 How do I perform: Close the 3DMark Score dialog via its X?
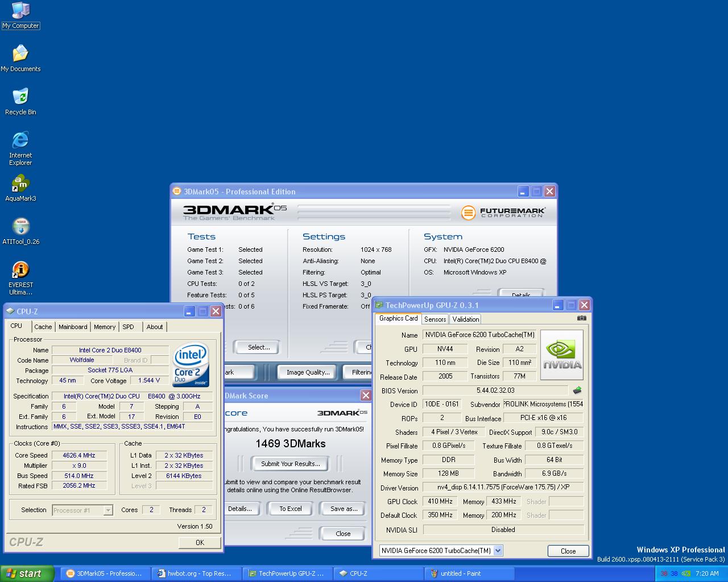(366, 395)
